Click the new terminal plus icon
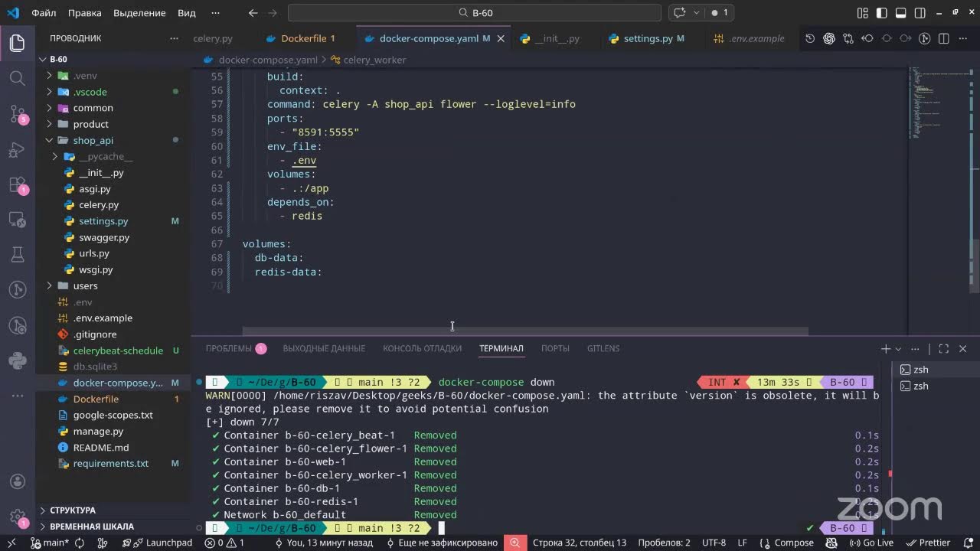This screenshot has height=551, width=980. 885,348
